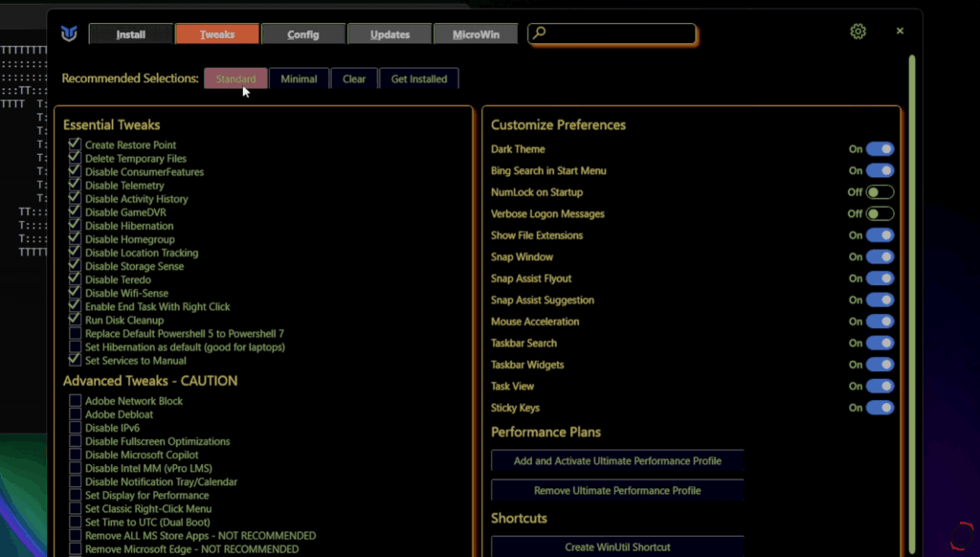Uncheck Disable Storage Sense checkbox

(75, 266)
